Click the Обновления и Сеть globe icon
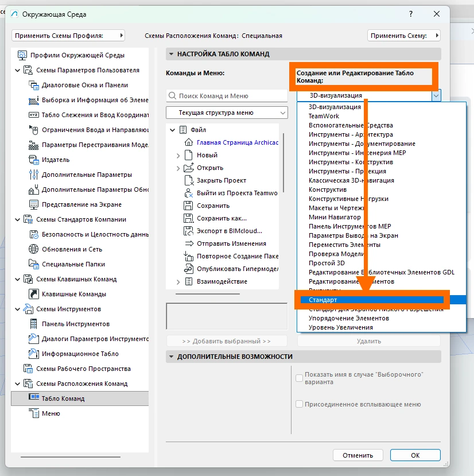The width and height of the screenshot is (474, 476). click(x=33, y=249)
